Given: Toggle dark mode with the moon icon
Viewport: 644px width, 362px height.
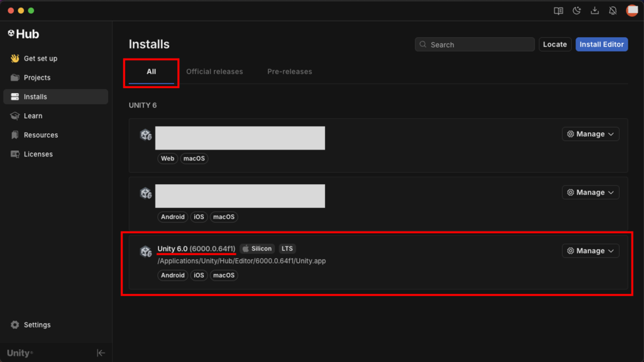Looking at the screenshot, I should tap(576, 11).
